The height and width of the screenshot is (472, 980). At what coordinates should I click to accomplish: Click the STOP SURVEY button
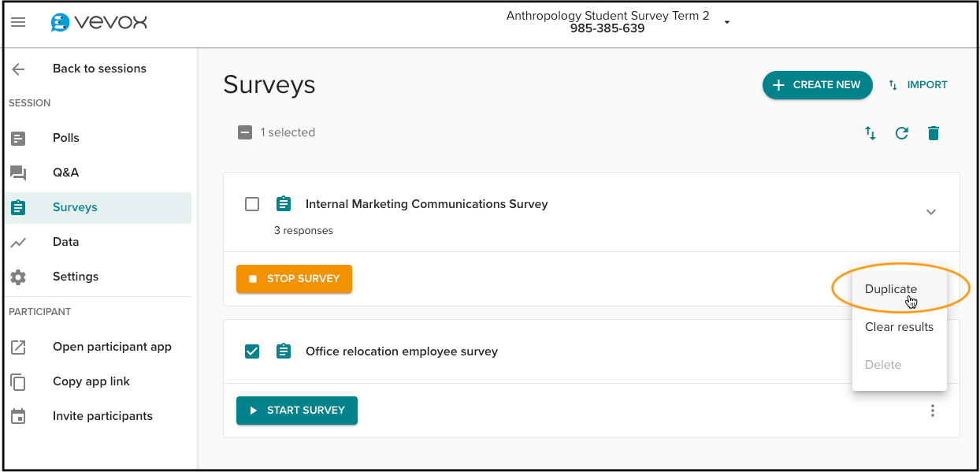point(294,279)
